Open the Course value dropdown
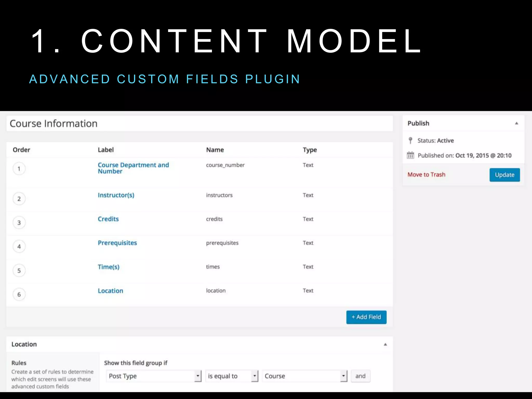This screenshot has width=532, height=399. [x=304, y=376]
